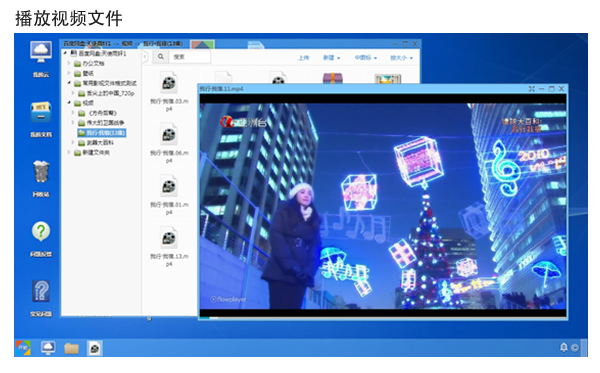Click the video progress bar

coord(383,318)
